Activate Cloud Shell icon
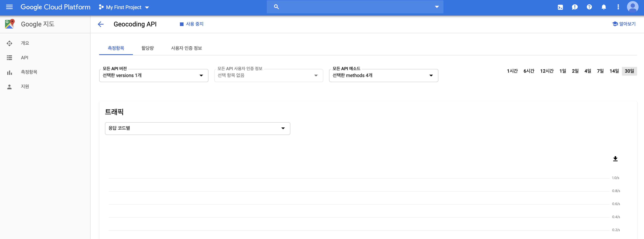The width and height of the screenshot is (644, 239). (x=560, y=7)
